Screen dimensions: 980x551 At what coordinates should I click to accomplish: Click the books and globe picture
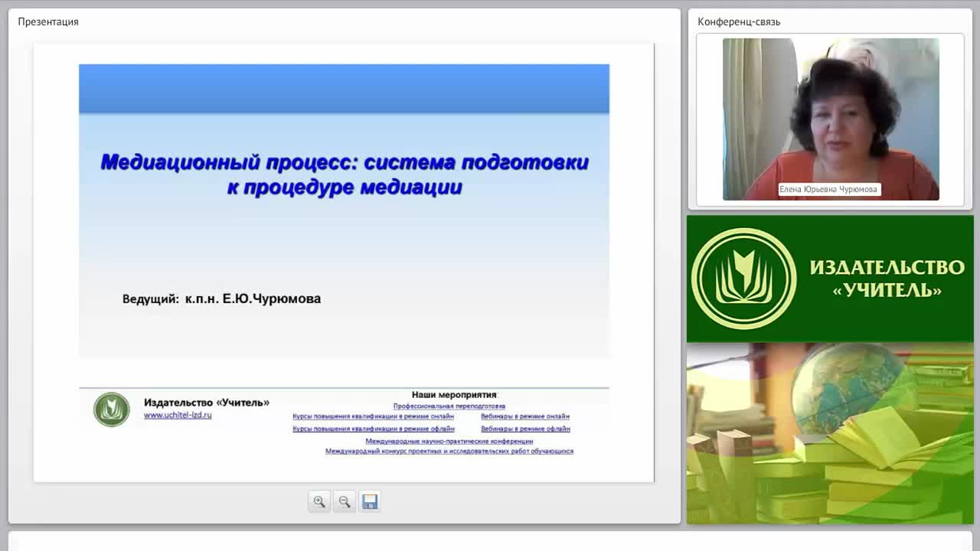coord(830,433)
